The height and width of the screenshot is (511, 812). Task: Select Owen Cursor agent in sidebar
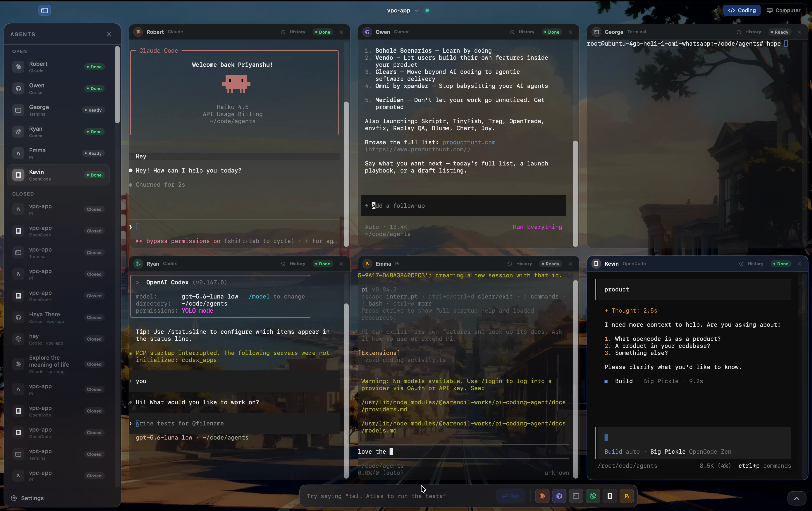[59, 88]
